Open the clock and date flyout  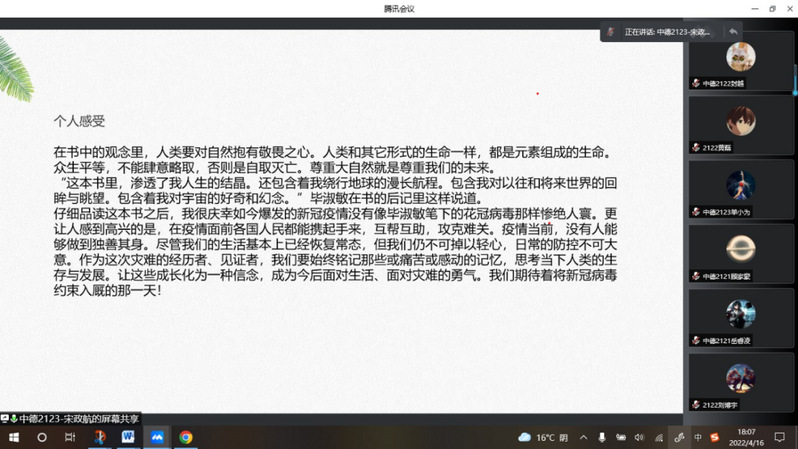click(746, 437)
